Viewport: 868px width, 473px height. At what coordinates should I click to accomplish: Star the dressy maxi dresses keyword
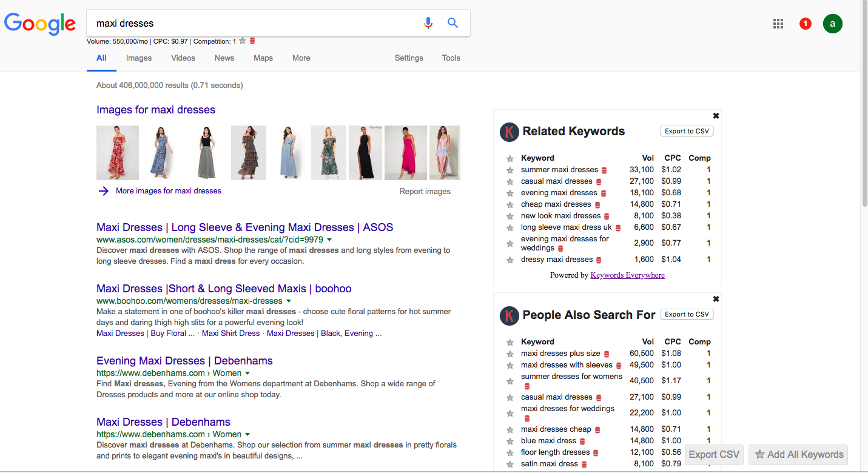tap(510, 260)
